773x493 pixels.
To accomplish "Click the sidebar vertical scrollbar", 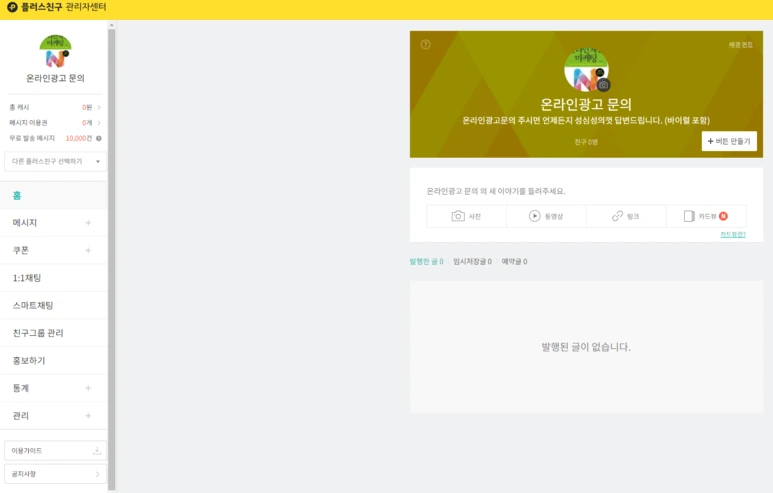I will click(111, 259).
